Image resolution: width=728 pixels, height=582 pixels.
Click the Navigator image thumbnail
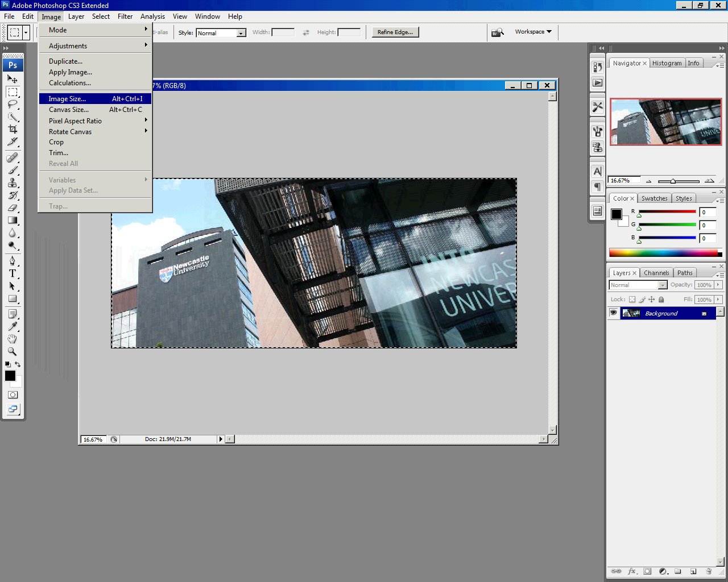tap(665, 122)
